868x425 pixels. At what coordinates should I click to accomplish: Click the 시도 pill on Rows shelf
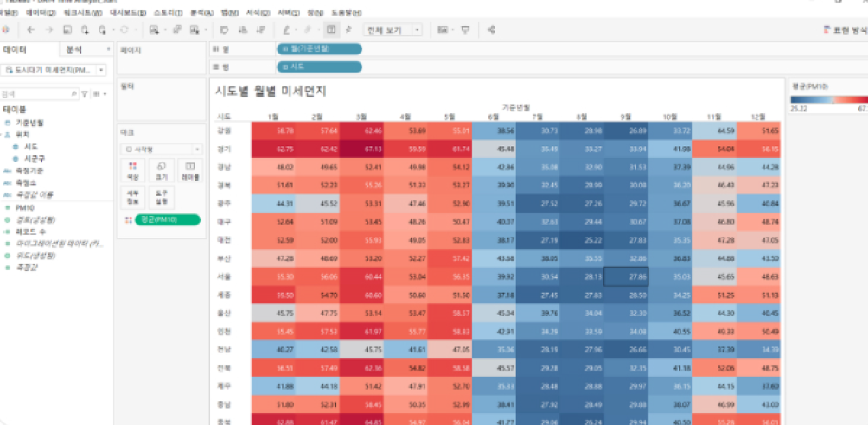point(319,67)
